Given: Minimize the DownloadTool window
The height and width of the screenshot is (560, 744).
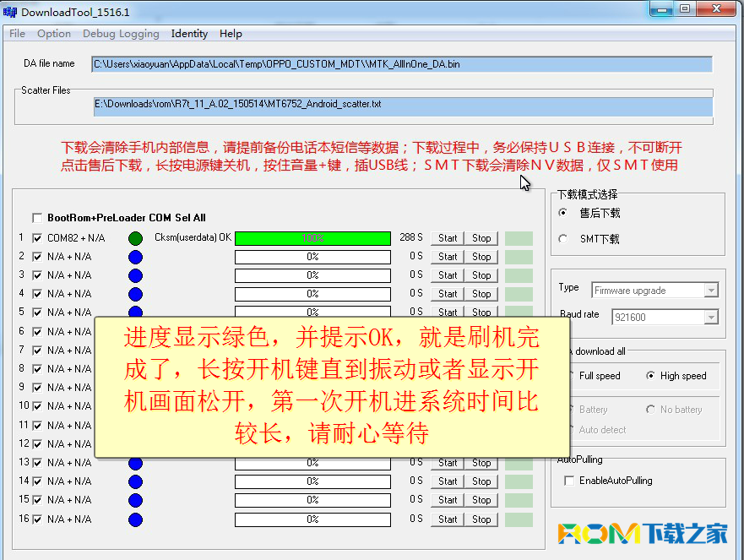Looking at the screenshot, I should (x=662, y=9).
